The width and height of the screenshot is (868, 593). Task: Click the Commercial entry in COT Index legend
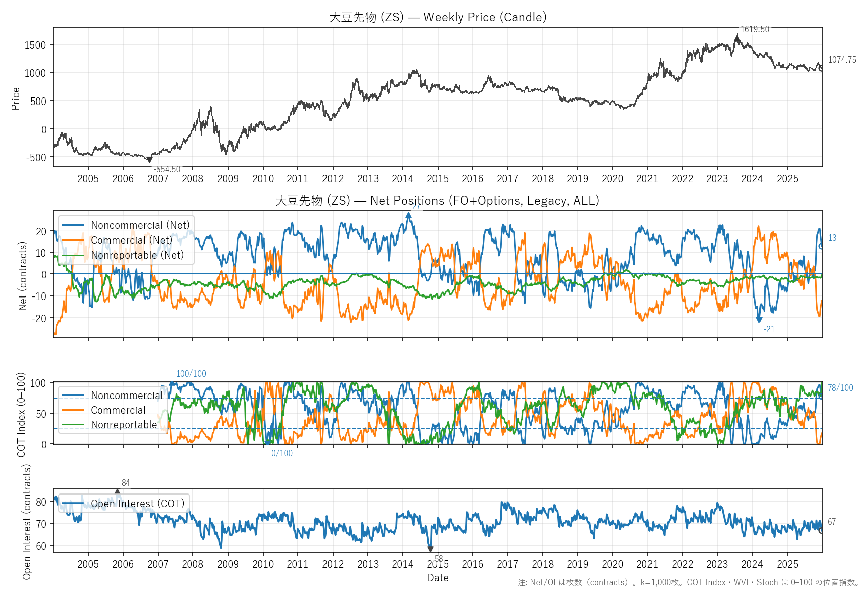click(x=118, y=410)
